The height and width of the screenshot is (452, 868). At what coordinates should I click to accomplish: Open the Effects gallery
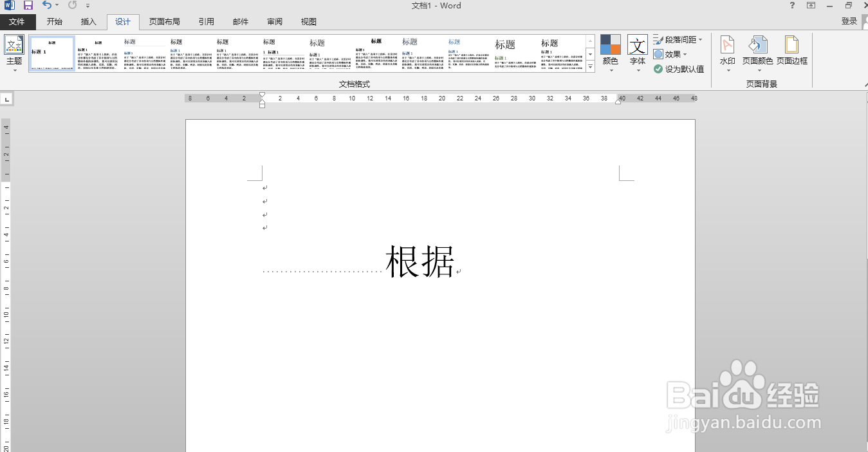tap(674, 54)
